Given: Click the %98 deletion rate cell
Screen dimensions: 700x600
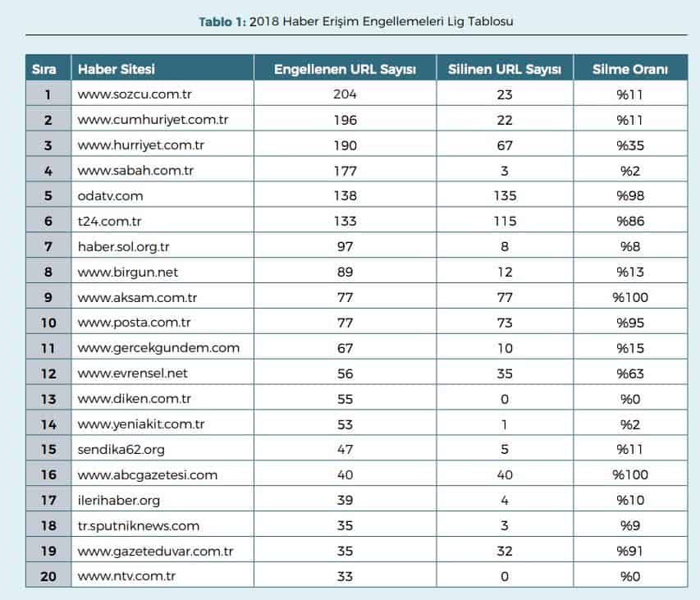Looking at the screenshot, I should pos(629,196).
